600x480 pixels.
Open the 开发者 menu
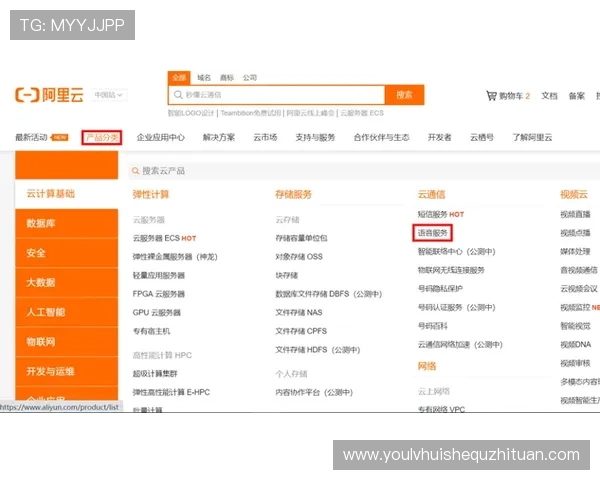click(x=440, y=137)
